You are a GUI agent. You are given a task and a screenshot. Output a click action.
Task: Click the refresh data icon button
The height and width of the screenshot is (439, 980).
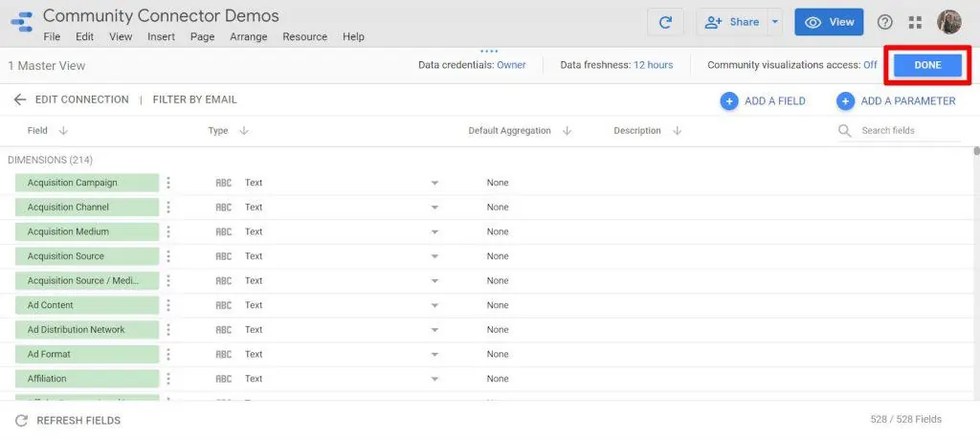pos(666,23)
